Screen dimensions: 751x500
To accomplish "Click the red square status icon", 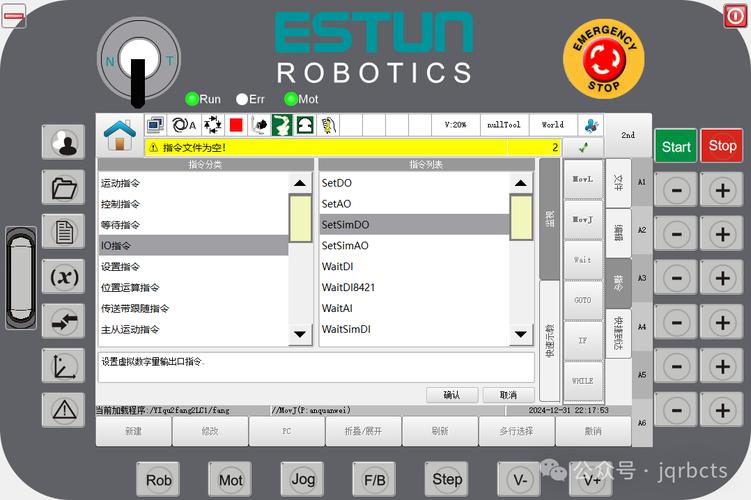I will pos(236,125).
